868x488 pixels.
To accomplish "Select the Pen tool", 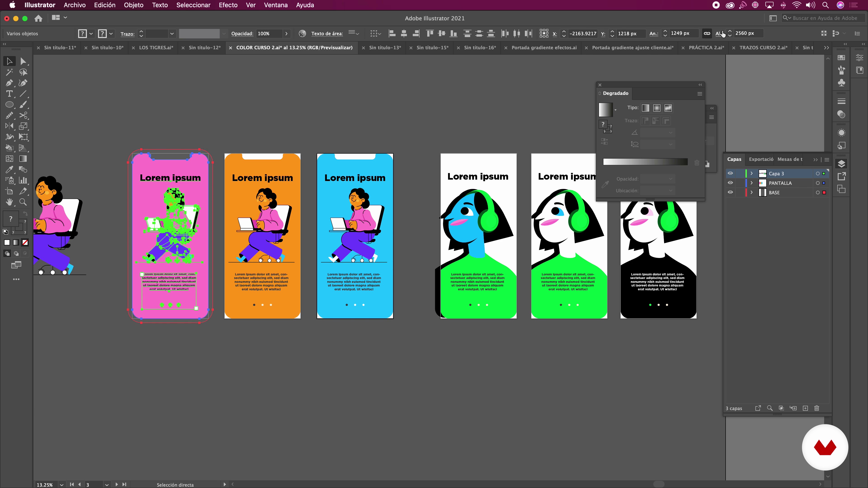I will pos(9,83).
